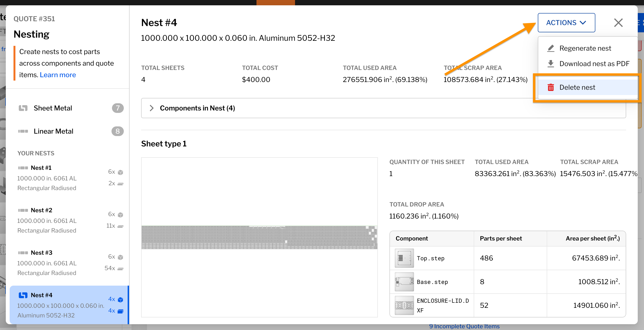Close the nesting dialog with X
644x330 pixels.
618,23
